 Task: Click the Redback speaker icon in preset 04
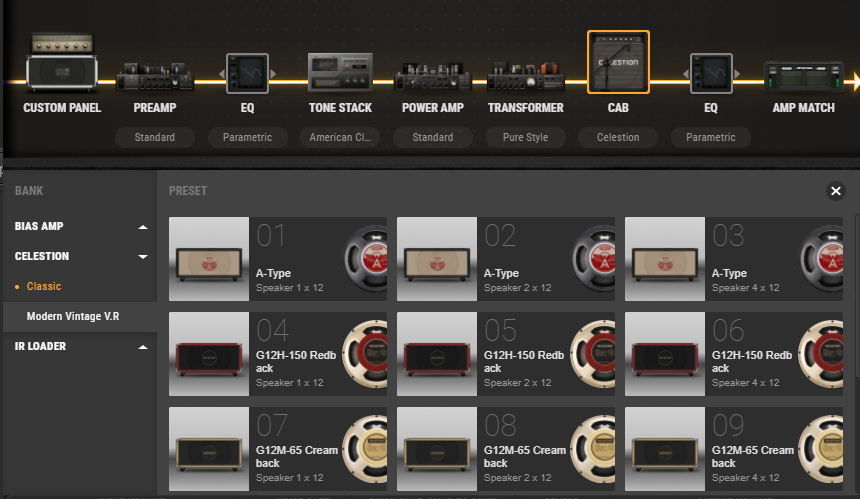pyautogui.click(x=365, y=354)
